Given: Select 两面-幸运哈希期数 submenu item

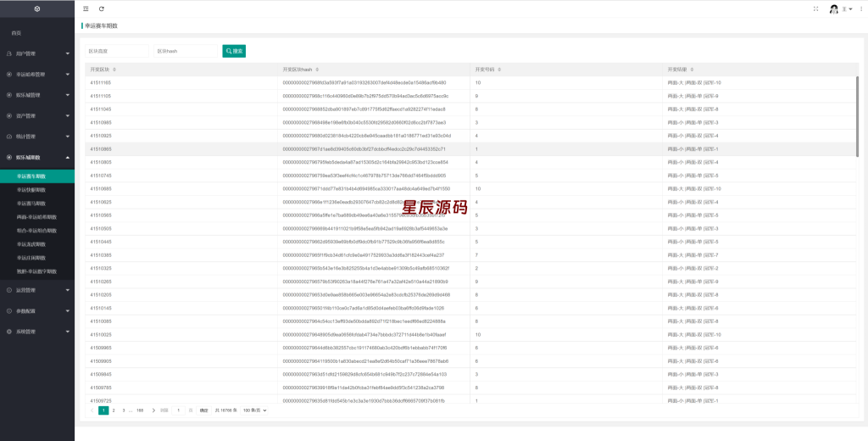Looking at the screenshot, I should point(37,216).
